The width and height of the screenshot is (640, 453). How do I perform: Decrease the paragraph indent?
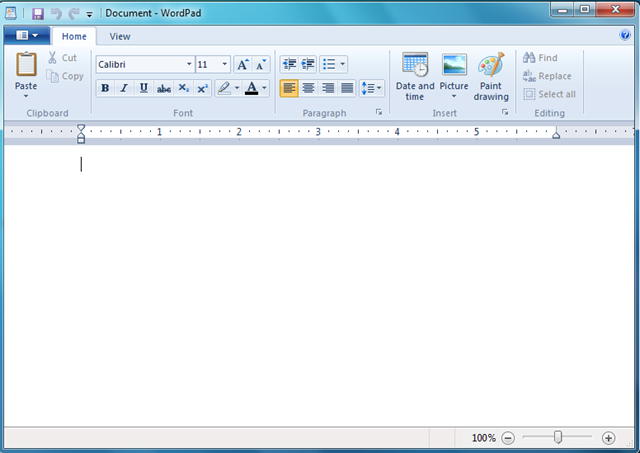coord(289,64)
